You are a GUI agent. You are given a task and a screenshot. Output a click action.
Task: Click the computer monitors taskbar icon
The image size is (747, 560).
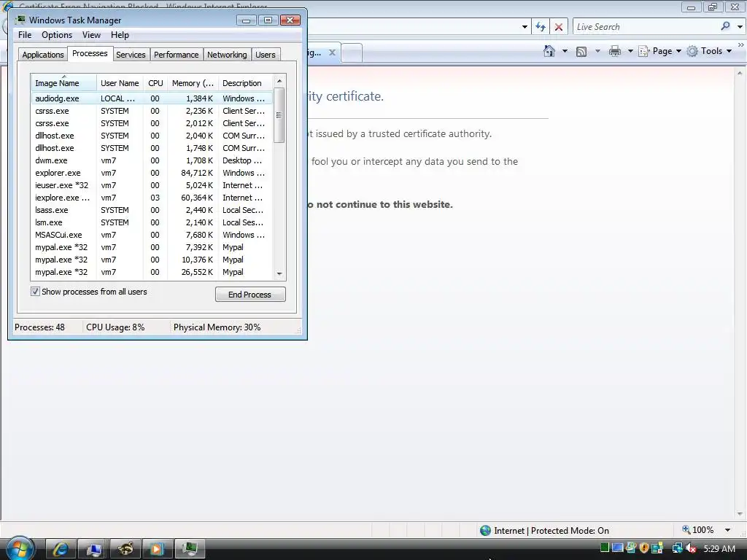[x=93, y=549]
